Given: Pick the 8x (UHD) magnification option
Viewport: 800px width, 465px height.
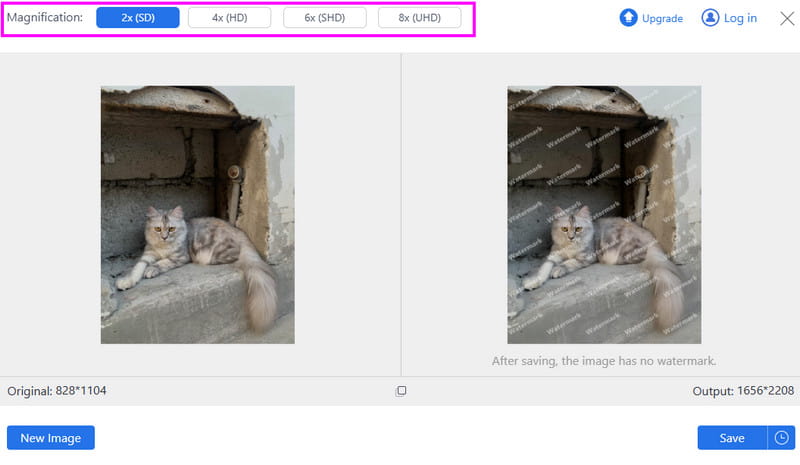Looking at the screenshot, I should (x=419, y=17).
